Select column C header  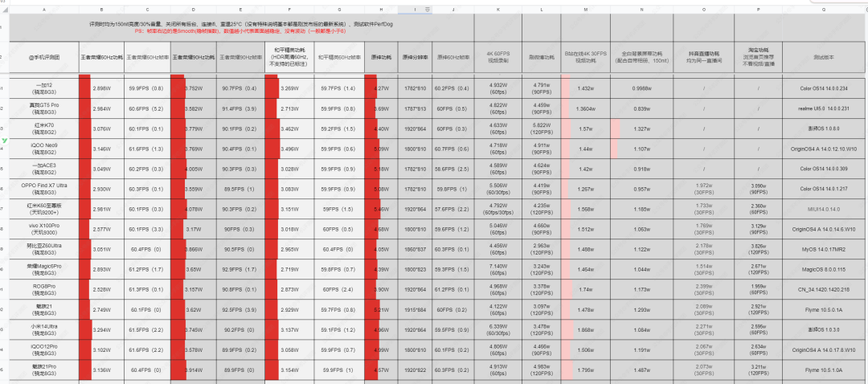(x=147, y=10)
